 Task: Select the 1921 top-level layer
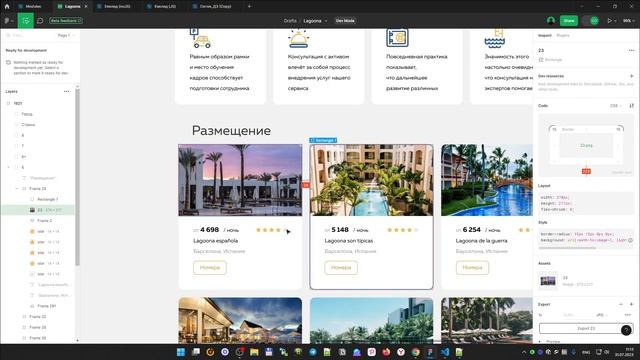tap(18, 103)
